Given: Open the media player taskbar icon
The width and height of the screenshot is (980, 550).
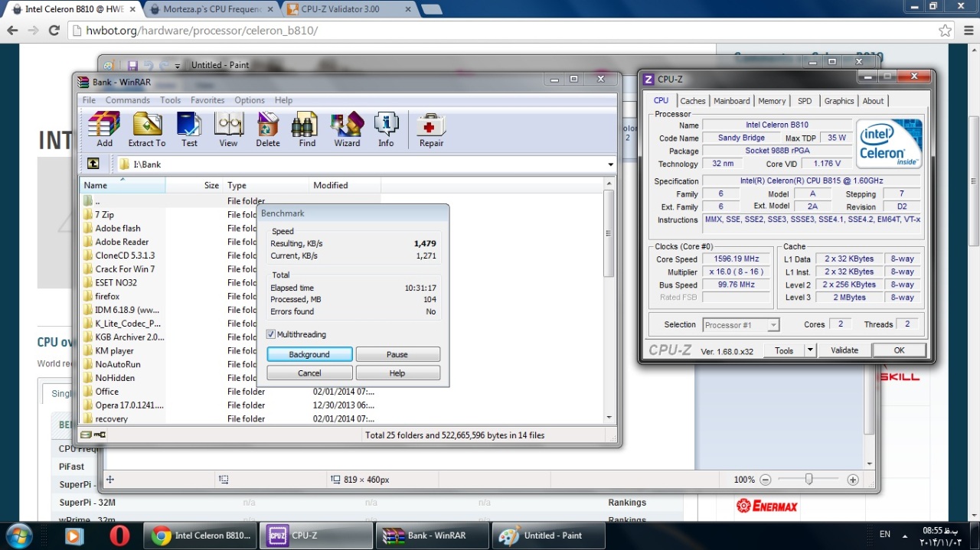Looking at the screenshot, I should pos(73,535).
